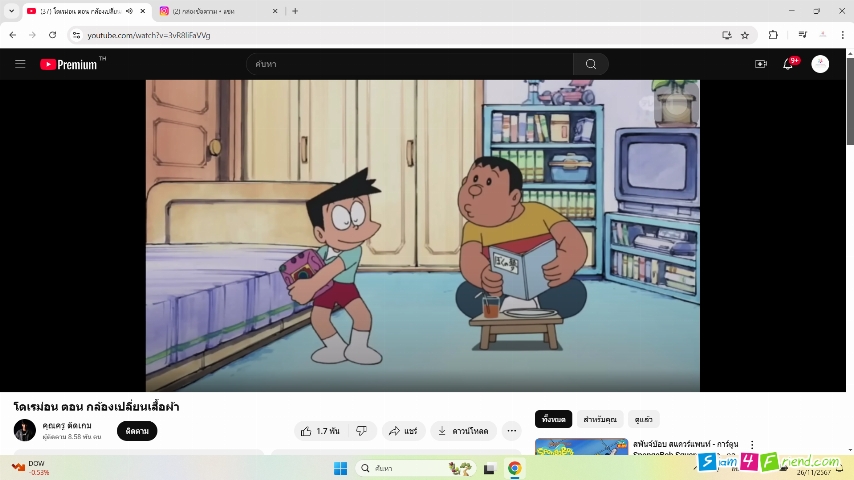Bookmark this page with star
Viewport: 854px width, 480px height.
pyautogui.click(x=745, y=35)
